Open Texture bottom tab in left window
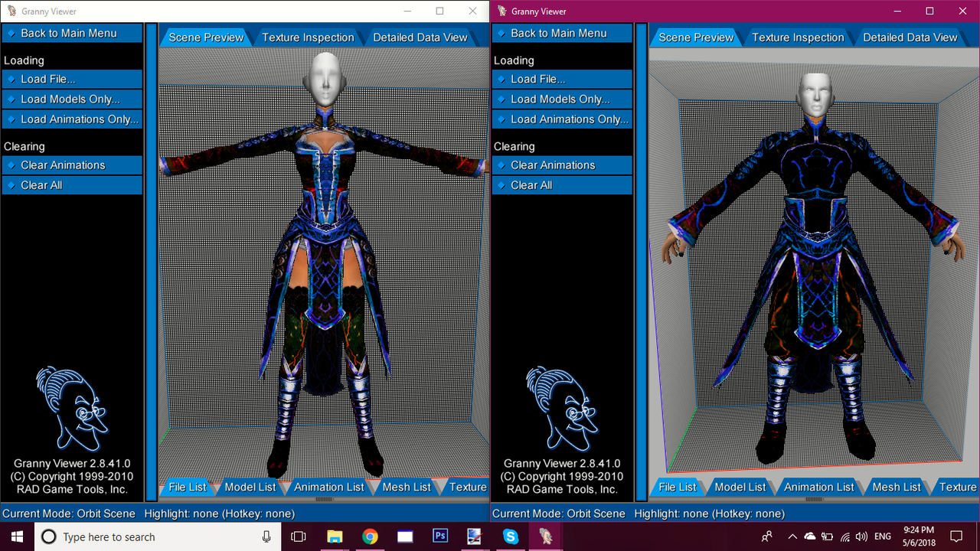This screenshot has height=551, width=980. click(x=467, y=487)
